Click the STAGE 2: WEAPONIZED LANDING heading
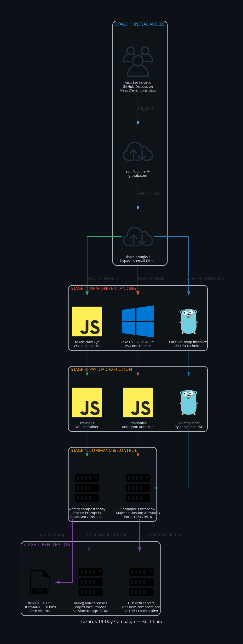243x644 pixels. point(103,289)
